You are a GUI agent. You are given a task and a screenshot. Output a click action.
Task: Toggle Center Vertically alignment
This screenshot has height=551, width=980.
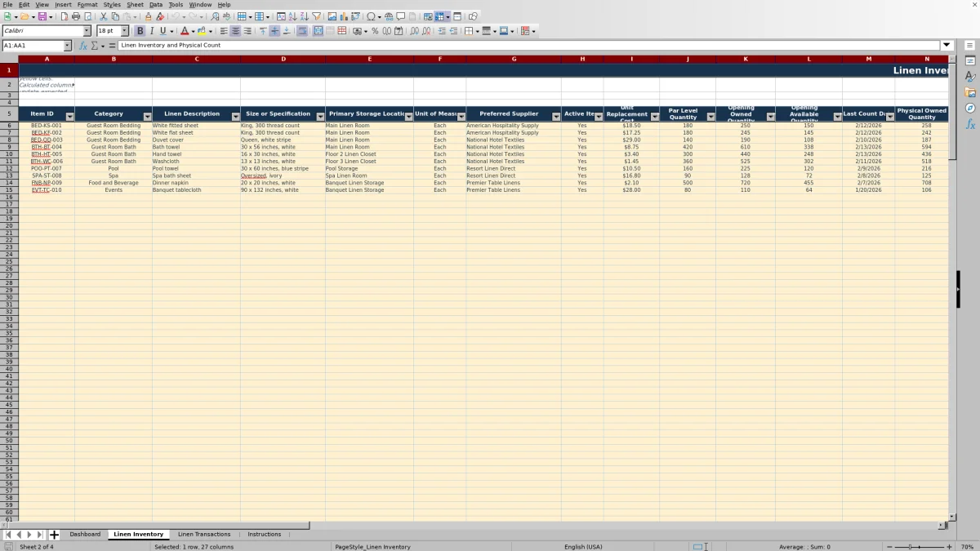(x=274, y=31)
